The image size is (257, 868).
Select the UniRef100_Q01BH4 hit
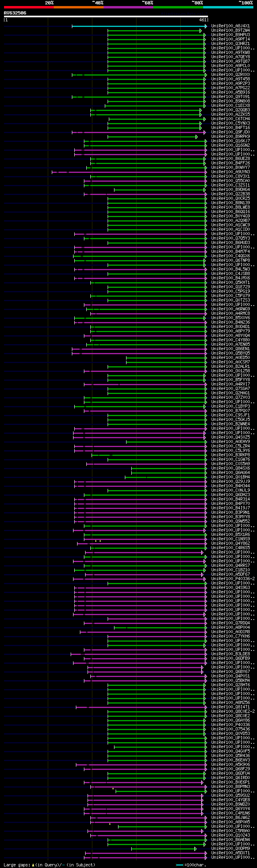pyautogui.click(x=230, y=477)
